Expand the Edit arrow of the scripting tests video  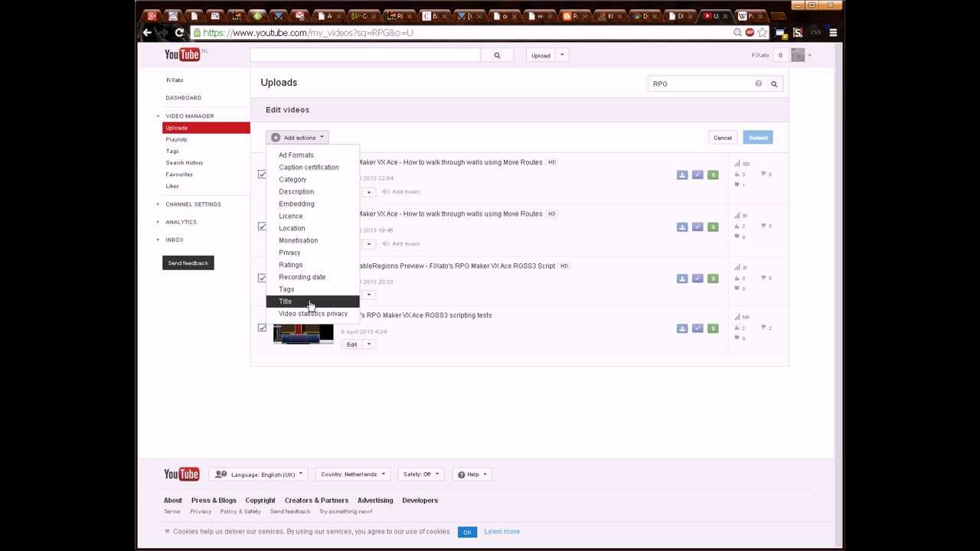coord(368,344)
